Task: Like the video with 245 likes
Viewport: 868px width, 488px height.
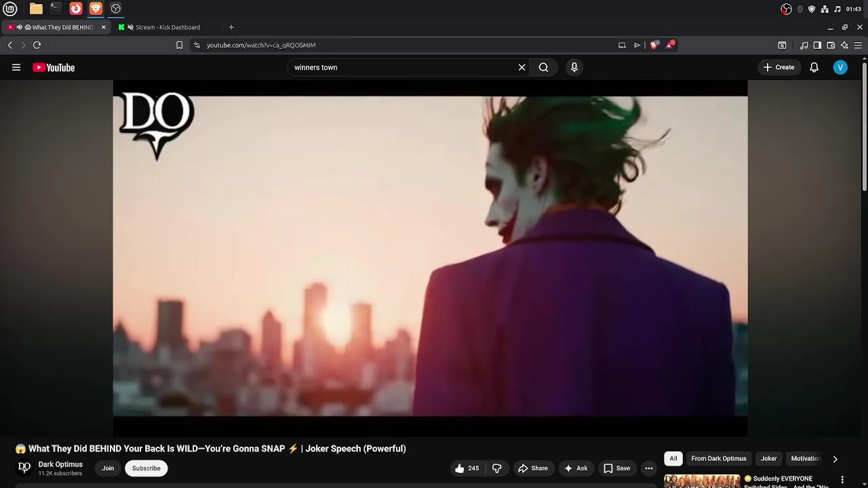Action: (467, 468)
